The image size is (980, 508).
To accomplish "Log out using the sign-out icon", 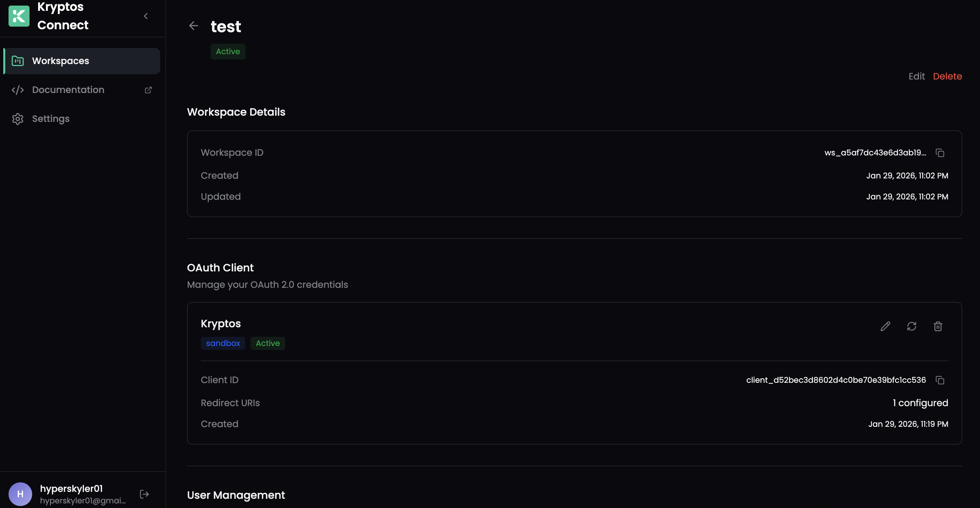I will point(144,494).
